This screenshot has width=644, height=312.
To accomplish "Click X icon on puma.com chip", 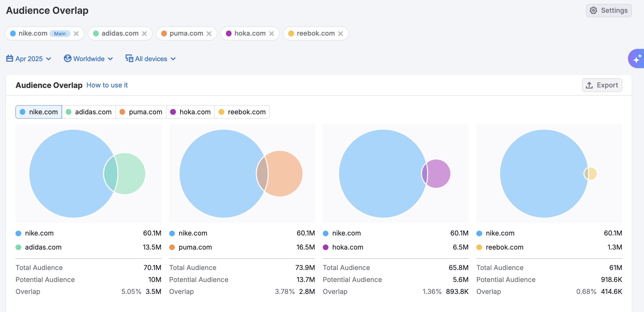I will 209,33.
